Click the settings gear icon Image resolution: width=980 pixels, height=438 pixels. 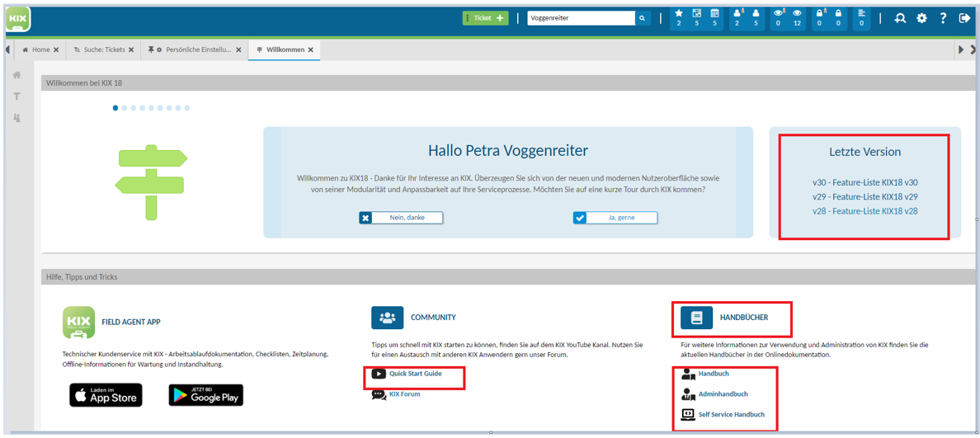pyautogui.click(x=921, y=18)
